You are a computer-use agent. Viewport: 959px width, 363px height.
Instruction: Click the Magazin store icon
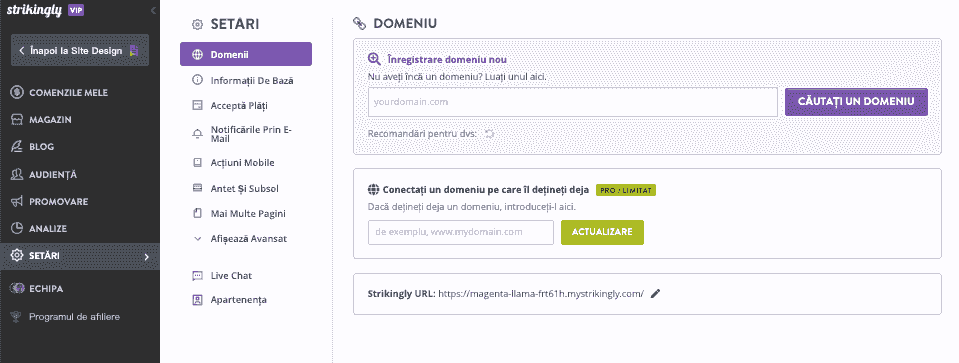pos(17,120)
